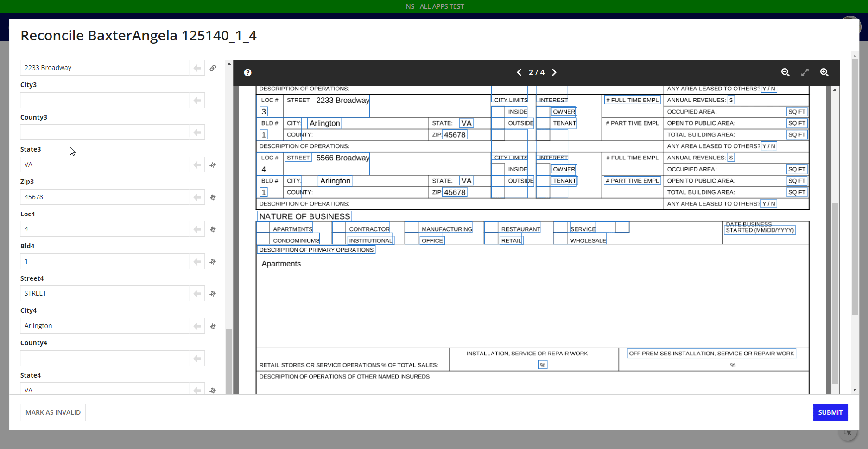Image resolution: width=868 pixels, height=449 pixels.
Task: Check the CONTRACTOR box in document
Action: pos(339,228)
